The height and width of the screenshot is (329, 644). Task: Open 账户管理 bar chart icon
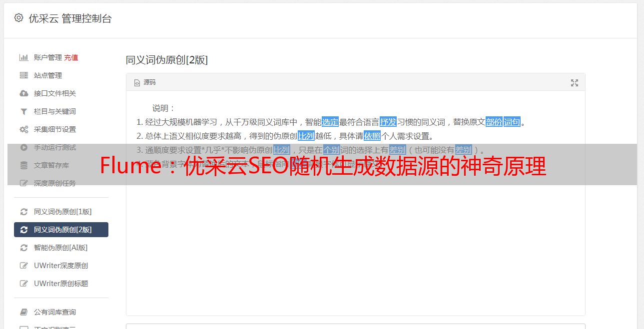tap(23, 57)
